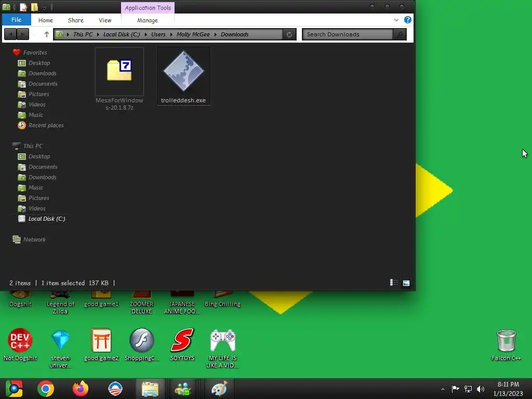
Task: Click the New Folder quick access toolbar icon
Action: pyautogui.click(x=35, y=7)
